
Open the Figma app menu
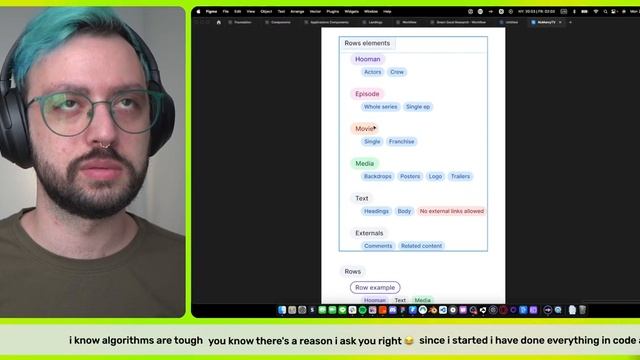pyautogui.click(x=211, y=11)
